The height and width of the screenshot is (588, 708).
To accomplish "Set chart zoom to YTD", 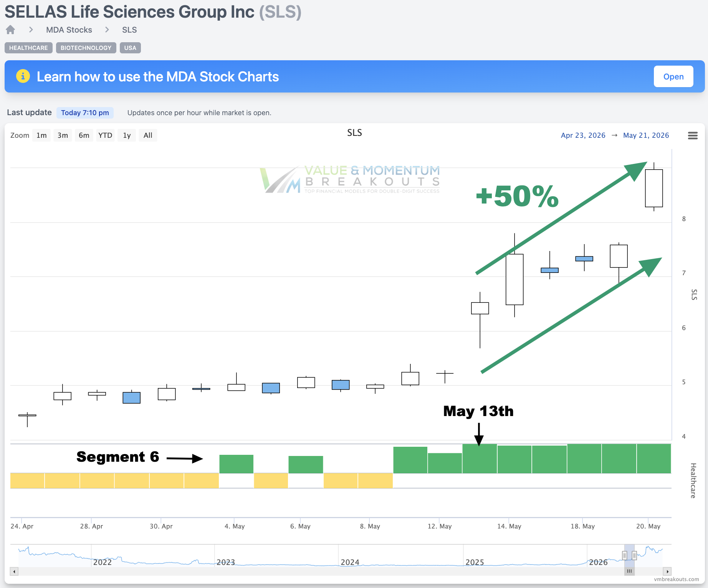I will coord(105,135).
